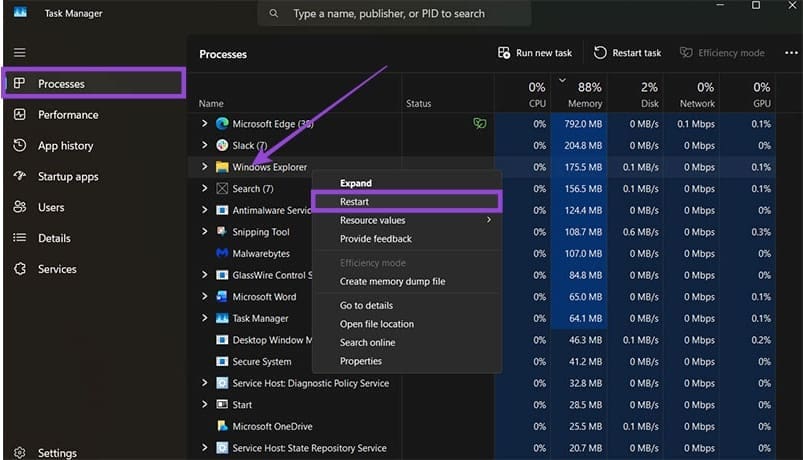
Task: Click the Windows Explorer folder icon
Action: 222,167
